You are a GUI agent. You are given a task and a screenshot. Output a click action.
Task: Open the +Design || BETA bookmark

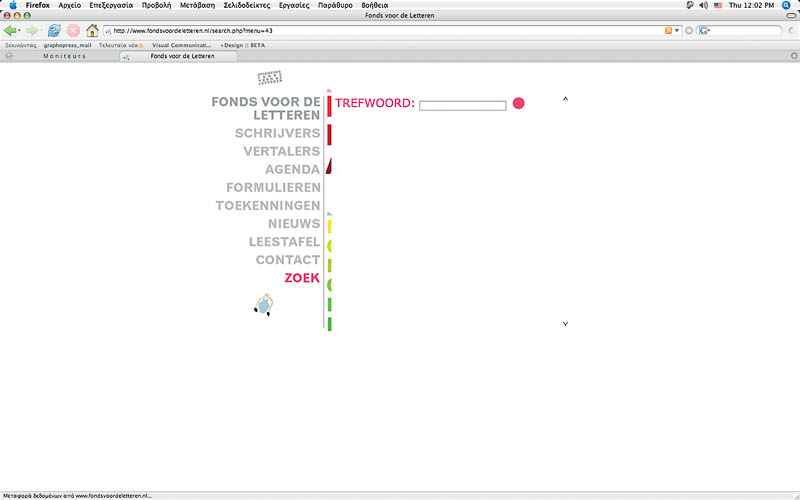click(242, 45)
